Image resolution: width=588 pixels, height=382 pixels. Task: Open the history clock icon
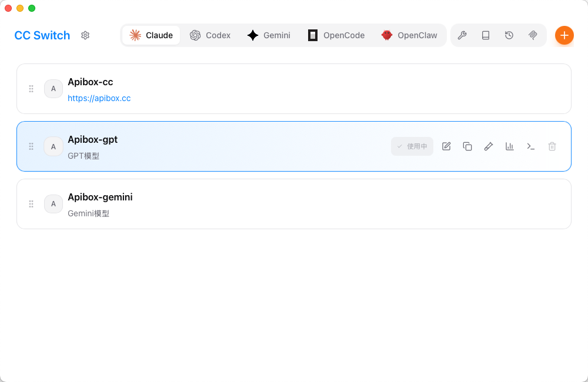[x=509, y=35]
